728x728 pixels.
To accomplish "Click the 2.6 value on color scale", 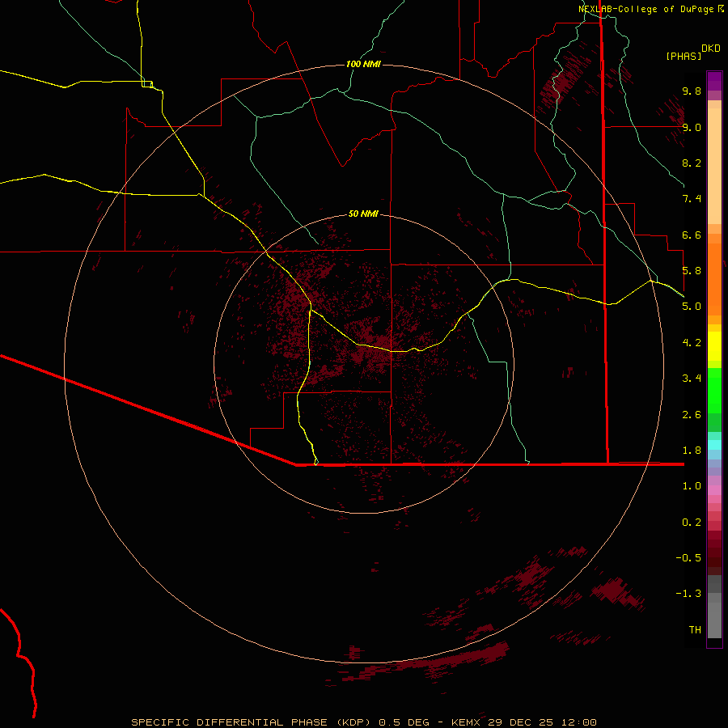I will pyautogui.click(x=692, y=415).
